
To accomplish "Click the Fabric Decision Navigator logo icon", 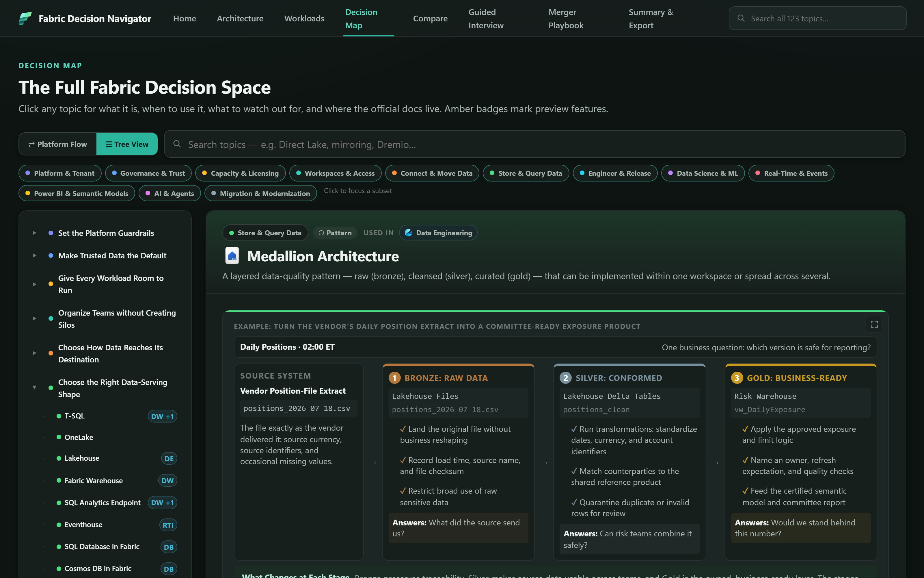I will [25, 18].
